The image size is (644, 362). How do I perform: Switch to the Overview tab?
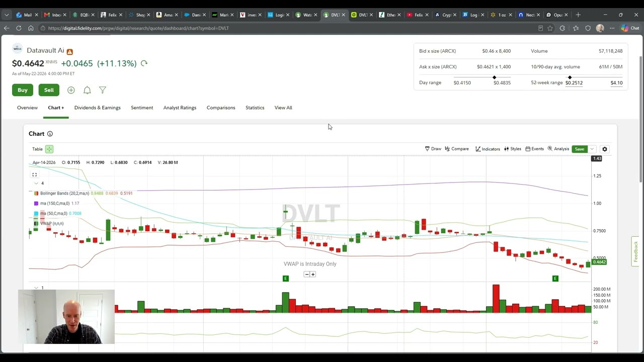(27, 108)
